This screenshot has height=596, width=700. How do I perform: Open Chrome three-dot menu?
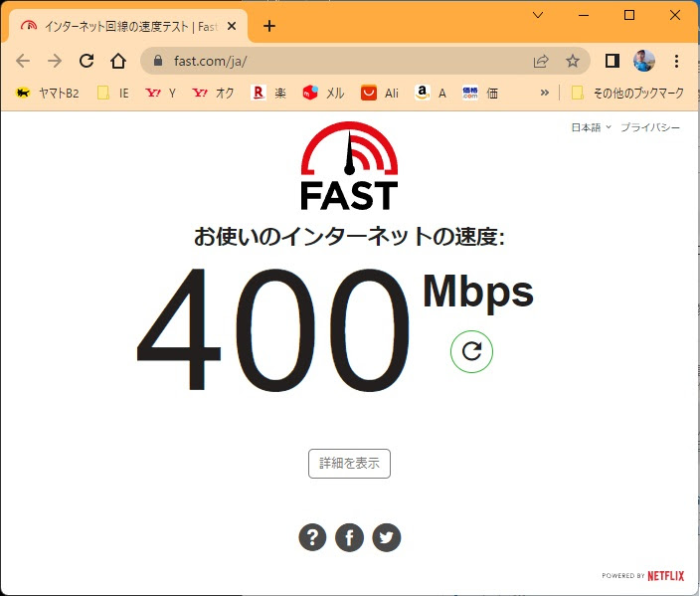coord(677,61)
